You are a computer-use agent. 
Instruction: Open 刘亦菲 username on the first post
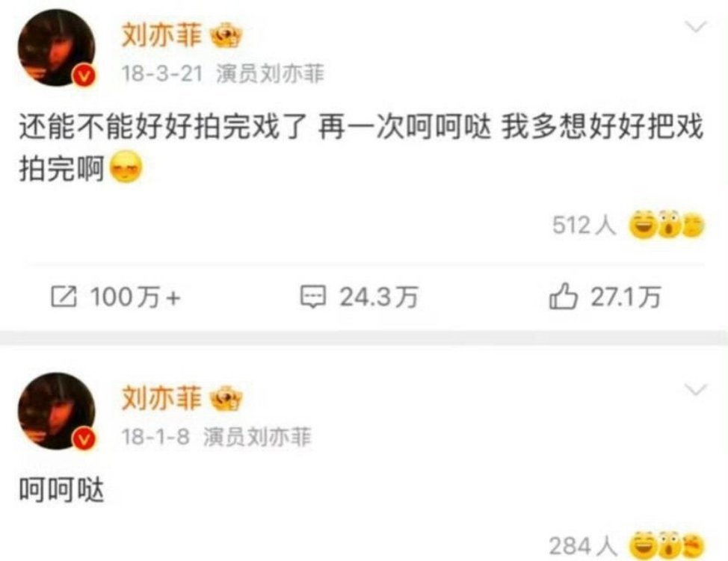[161, 36]
